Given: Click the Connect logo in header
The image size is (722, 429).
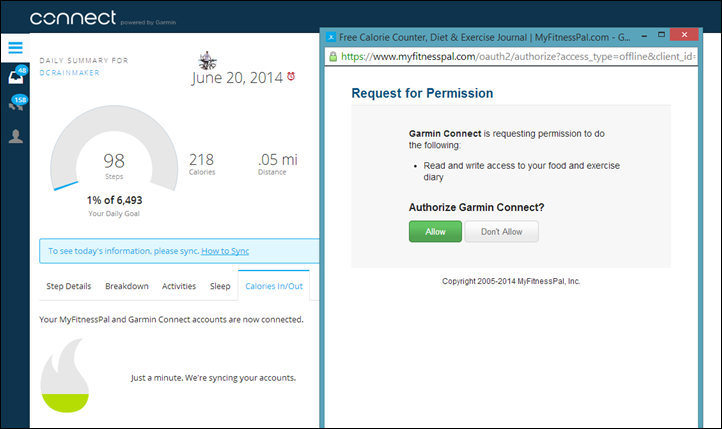Looking at the screenshot, I should (73, 18).
